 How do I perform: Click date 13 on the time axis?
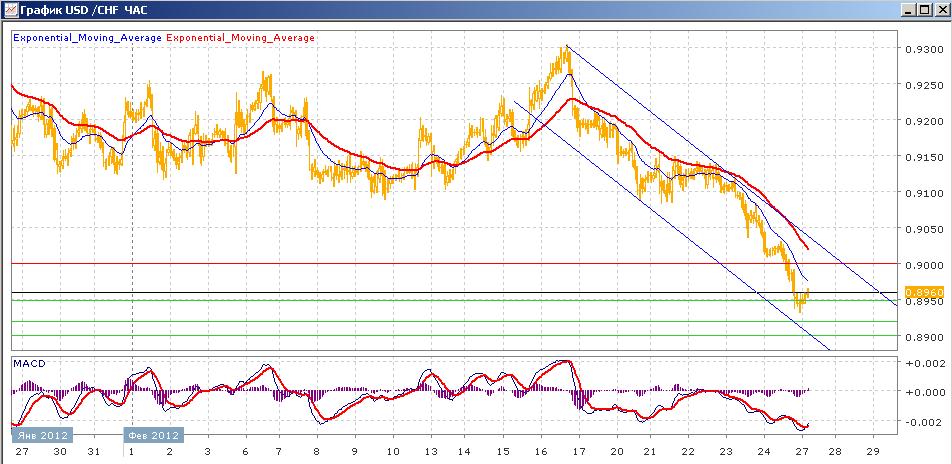[x=430, y=452]
